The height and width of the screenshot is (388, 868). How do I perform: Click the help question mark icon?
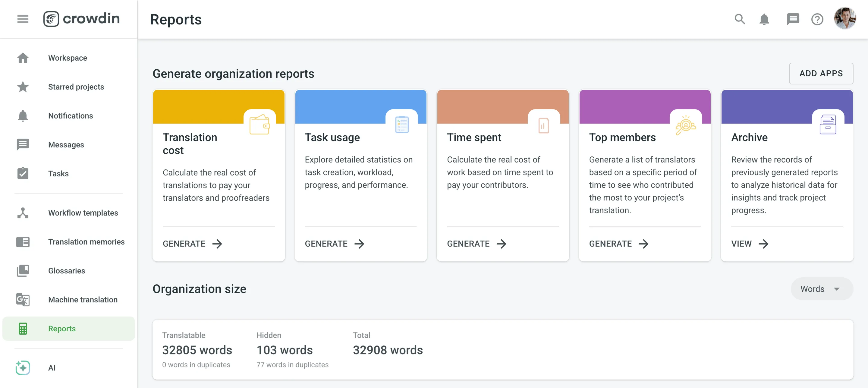[817, 19]
